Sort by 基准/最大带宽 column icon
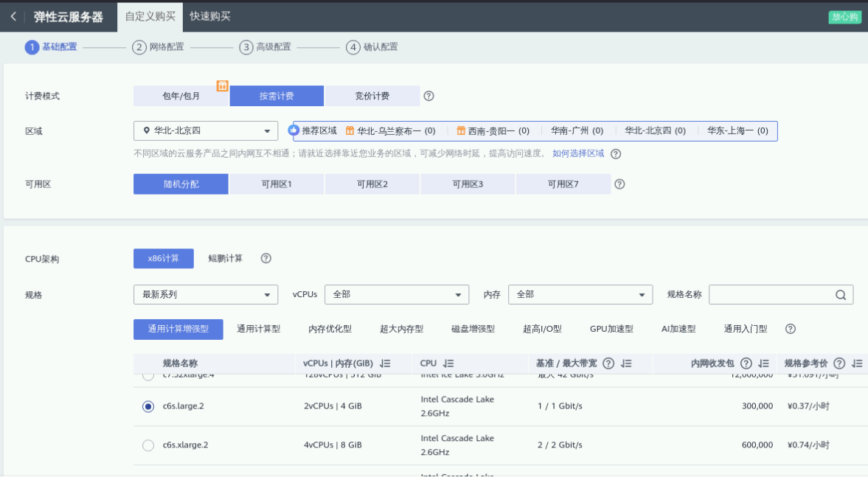Image resolution: width=868 pixels, height=477 pixels. coord(626,363)
